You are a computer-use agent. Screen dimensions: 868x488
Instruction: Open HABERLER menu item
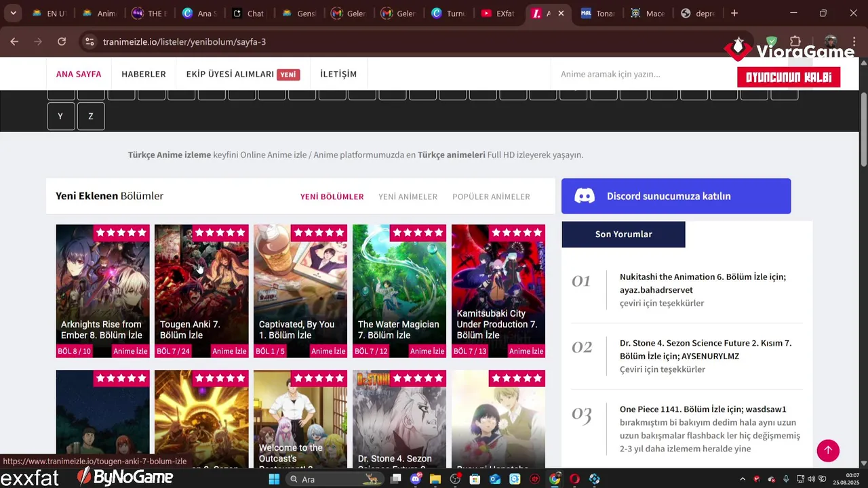pos(144,74)
